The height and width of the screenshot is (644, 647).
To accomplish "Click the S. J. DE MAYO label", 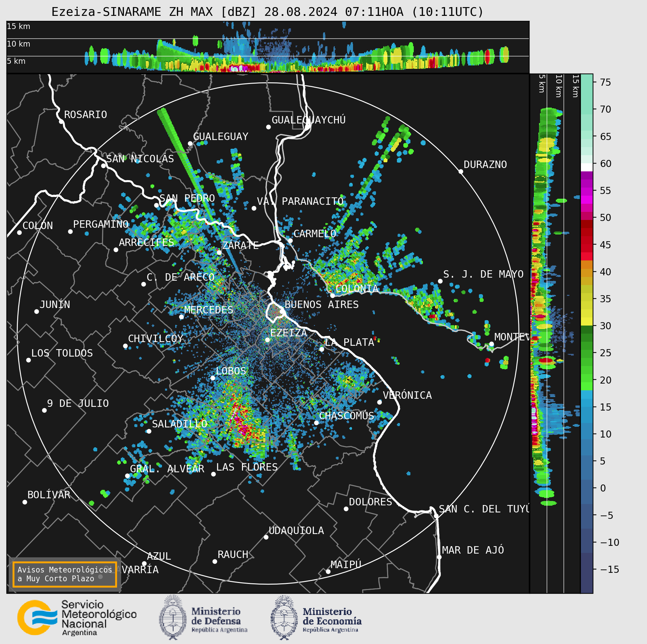I will 483,274.
